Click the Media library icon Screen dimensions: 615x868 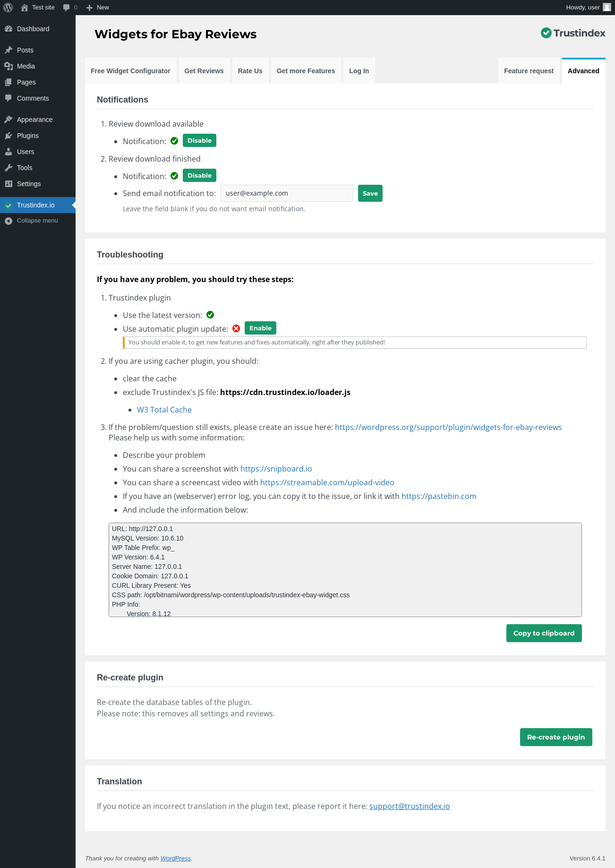(9, 66)
